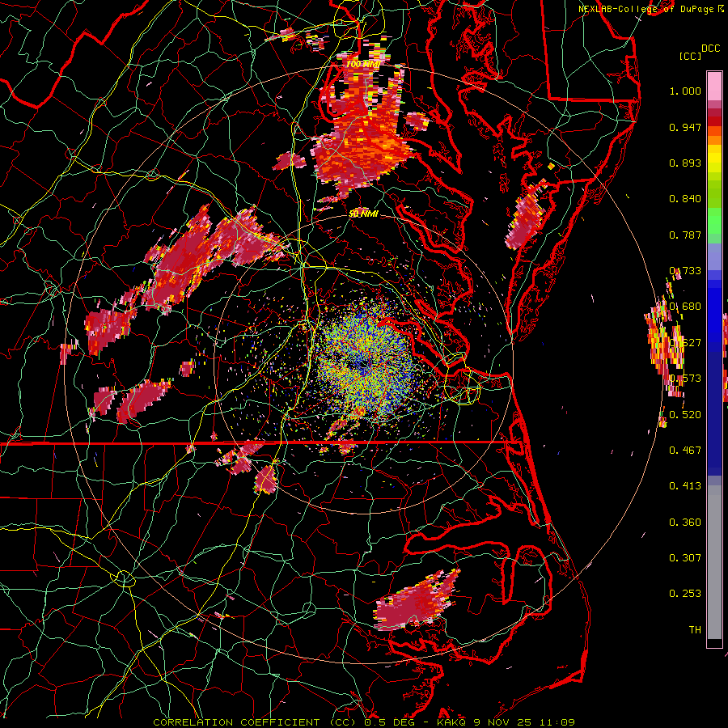The height and width of the screenshot is (728, 728).
Task: Click the CORRELATION COEFFICIENT (CC) title text
Action: pos(254,722)
